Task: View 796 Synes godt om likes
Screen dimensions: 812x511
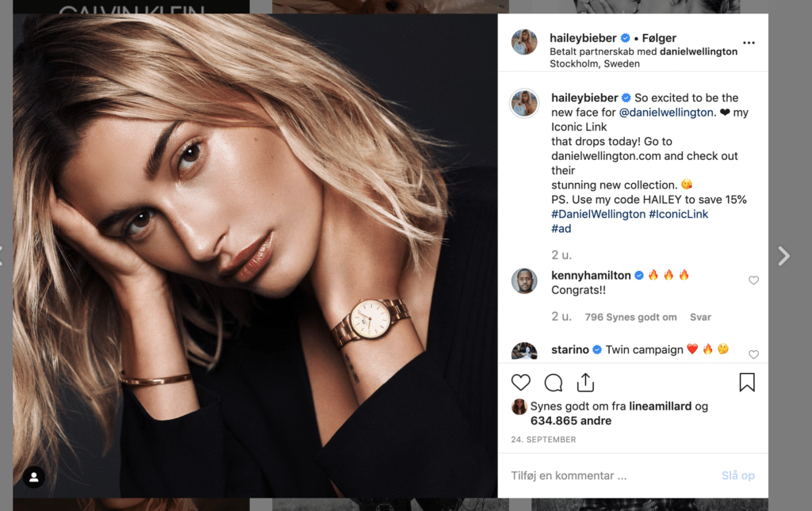Action: click(x=630, y=317)
